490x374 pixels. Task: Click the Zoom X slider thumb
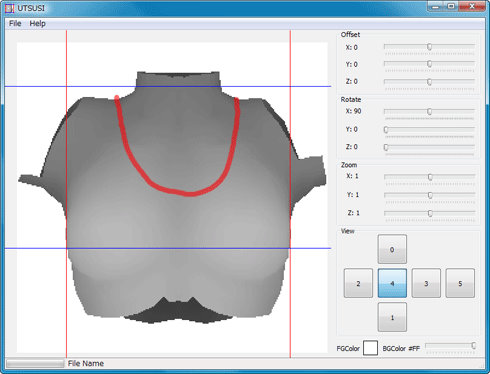click(430, 177)
